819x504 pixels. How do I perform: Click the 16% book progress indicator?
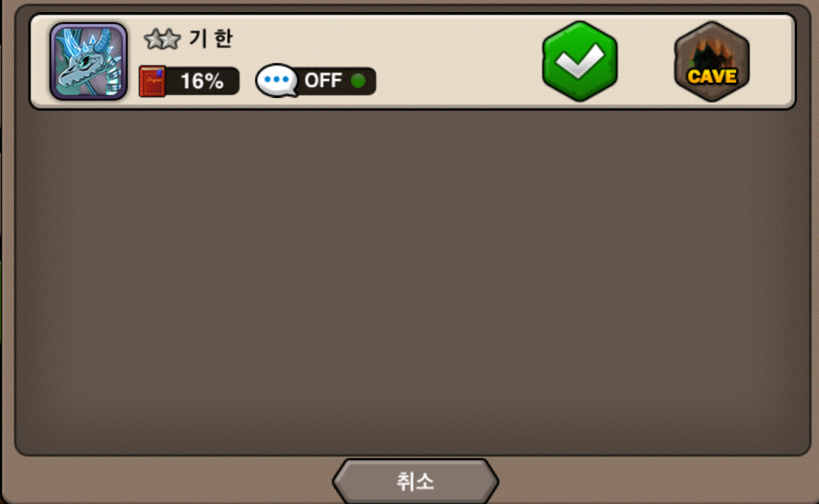[189, 81]
